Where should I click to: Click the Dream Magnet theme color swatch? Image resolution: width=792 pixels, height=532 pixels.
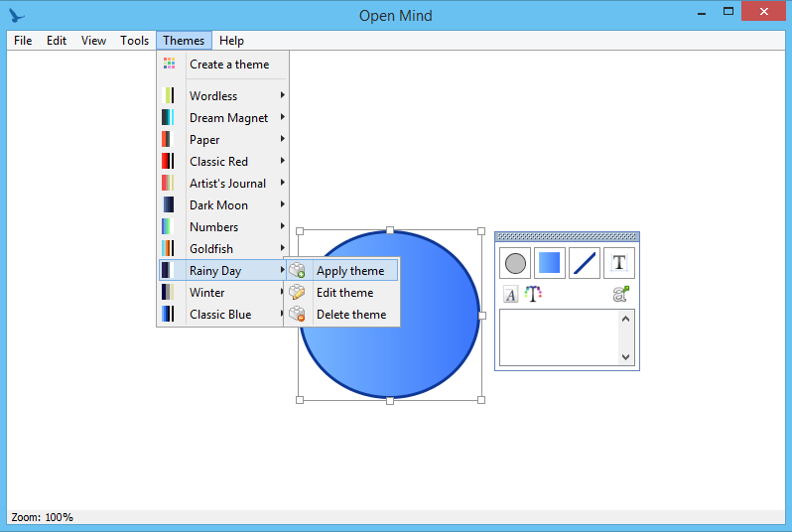tap(168, 117)
